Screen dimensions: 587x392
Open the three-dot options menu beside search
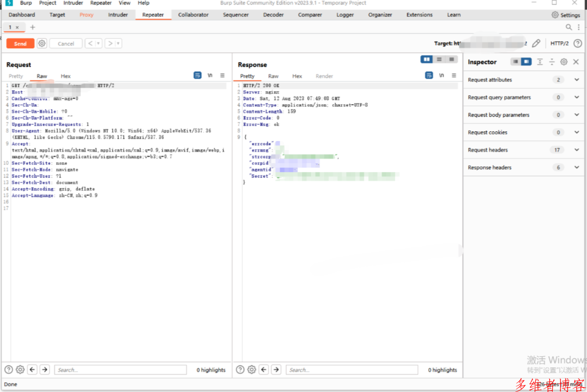pos(579,27)
